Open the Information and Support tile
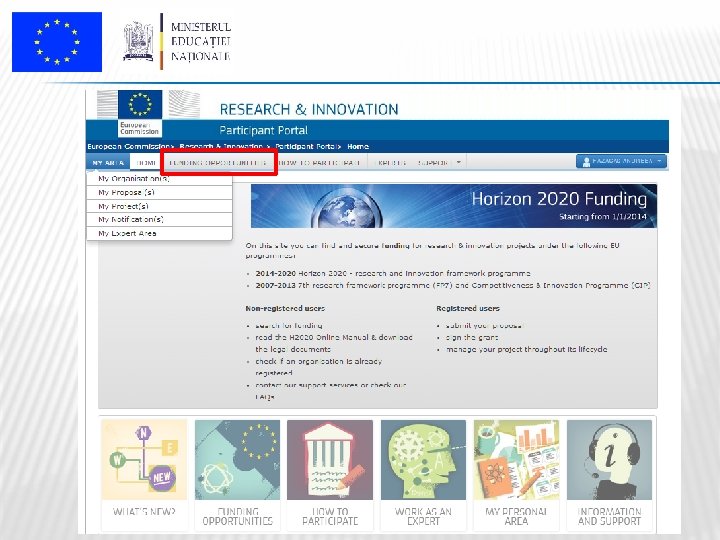This screenshot has height=540, width=720. [609, 475]
